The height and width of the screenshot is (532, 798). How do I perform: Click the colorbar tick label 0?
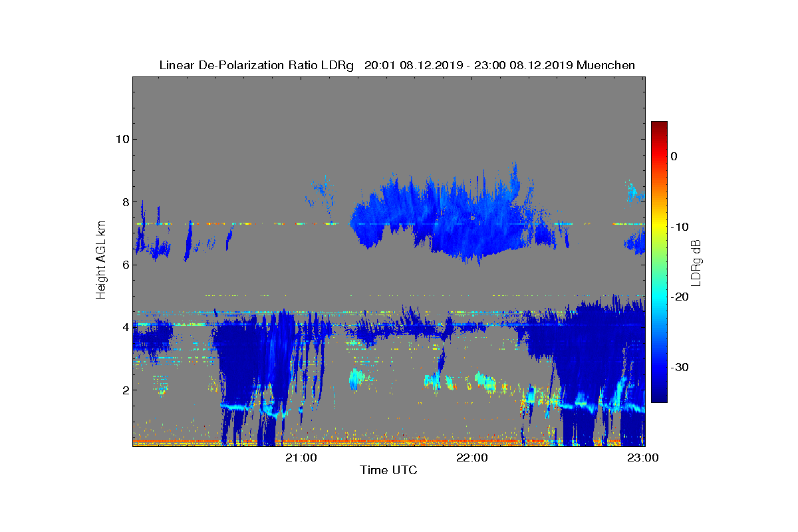(x=674, y=156)
